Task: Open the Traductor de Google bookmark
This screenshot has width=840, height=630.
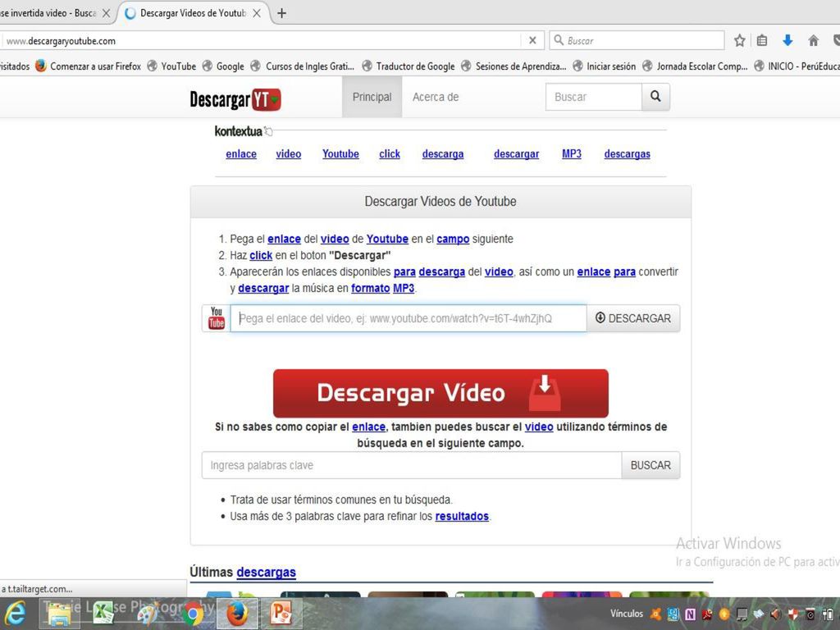Action: 409,66
